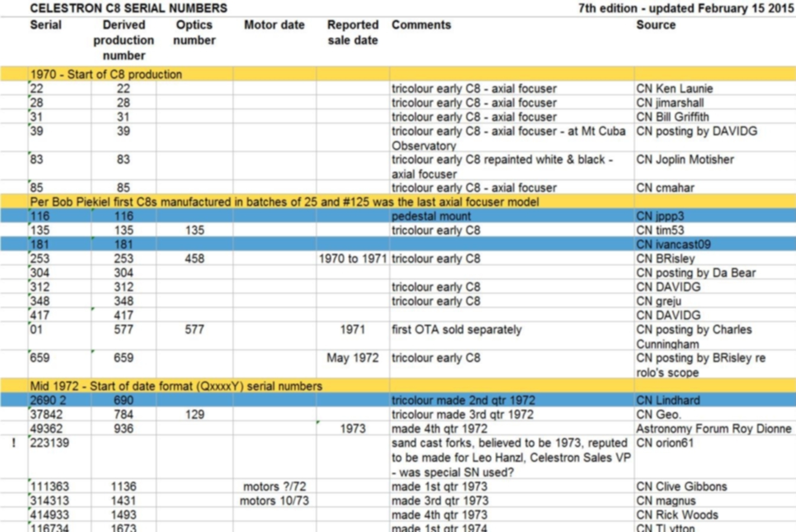Click source cell 'CN jimarshall'
Screen dimensions: 796x532
pos(670,103)
